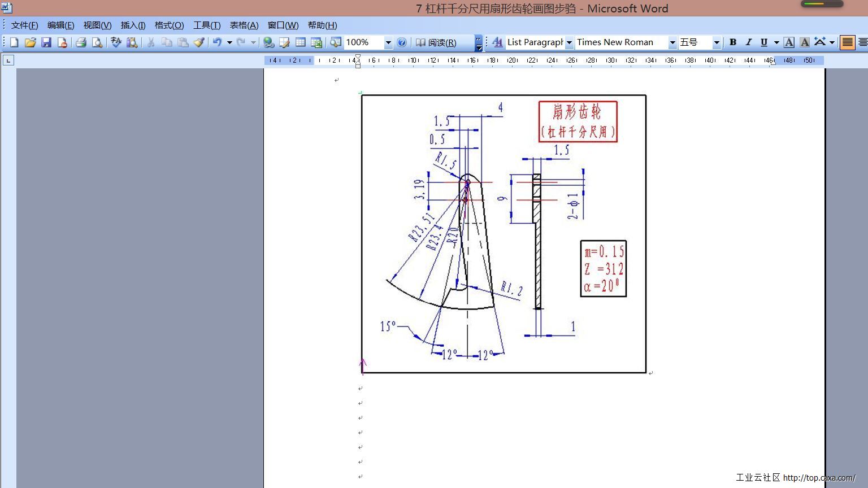Open the 表格(A) menu
This screenshot has height=488, width=868.
tap(244, 25)
